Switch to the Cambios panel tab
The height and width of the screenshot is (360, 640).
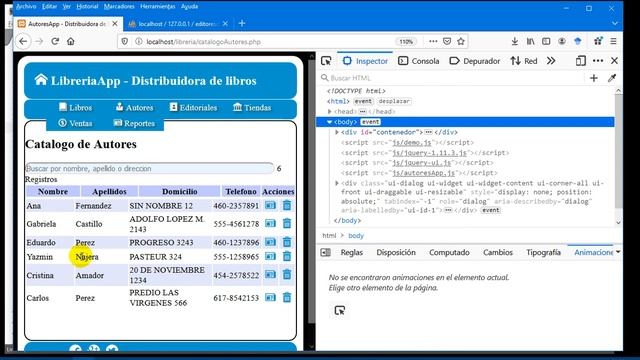pos(498,252)
